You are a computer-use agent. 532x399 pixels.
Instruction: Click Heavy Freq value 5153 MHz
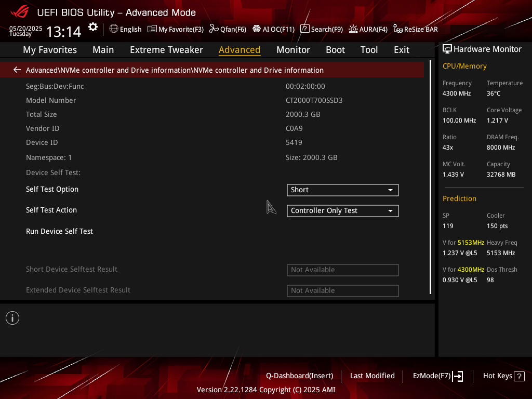[x=501, y=253]
